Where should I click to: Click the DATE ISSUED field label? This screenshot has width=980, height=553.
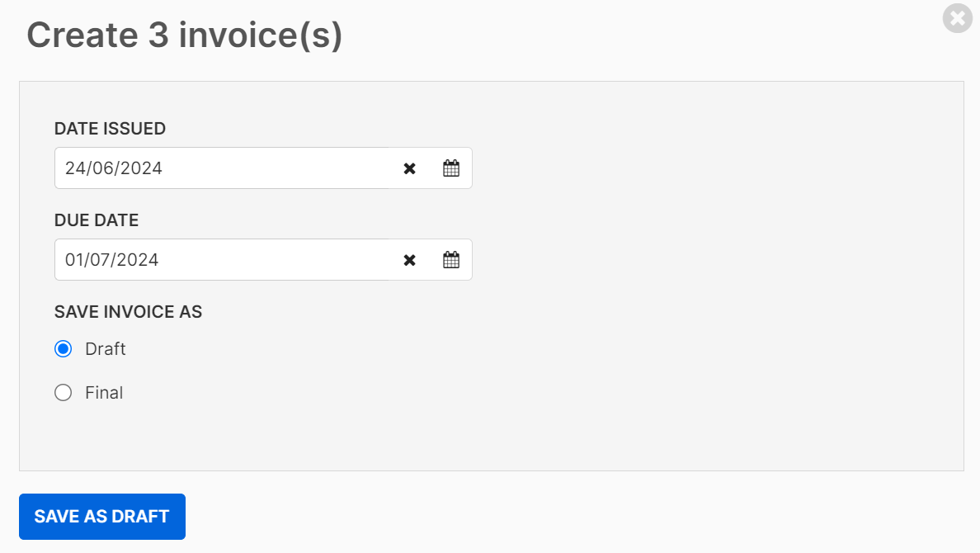coord(110,129)
